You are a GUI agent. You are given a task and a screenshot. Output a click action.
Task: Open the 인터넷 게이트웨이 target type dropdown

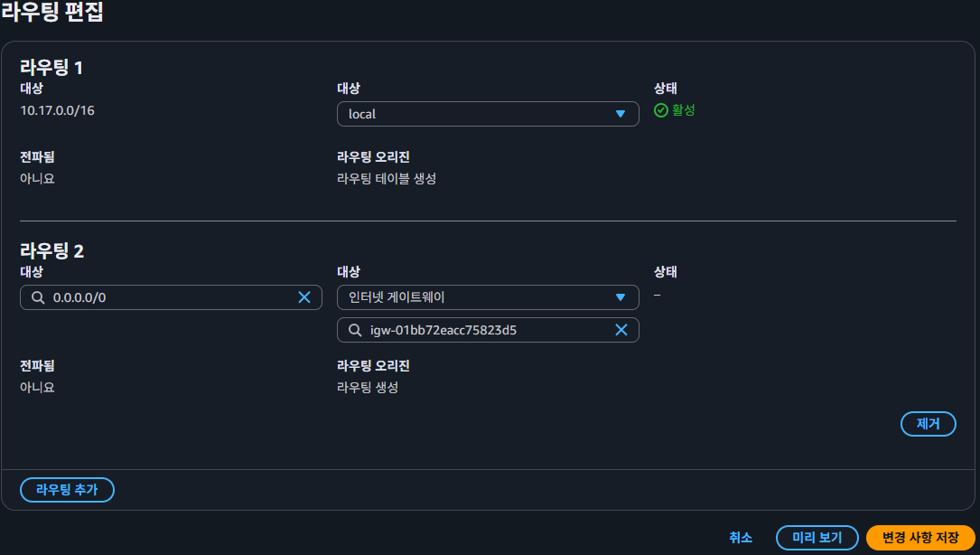click(479, 297)
